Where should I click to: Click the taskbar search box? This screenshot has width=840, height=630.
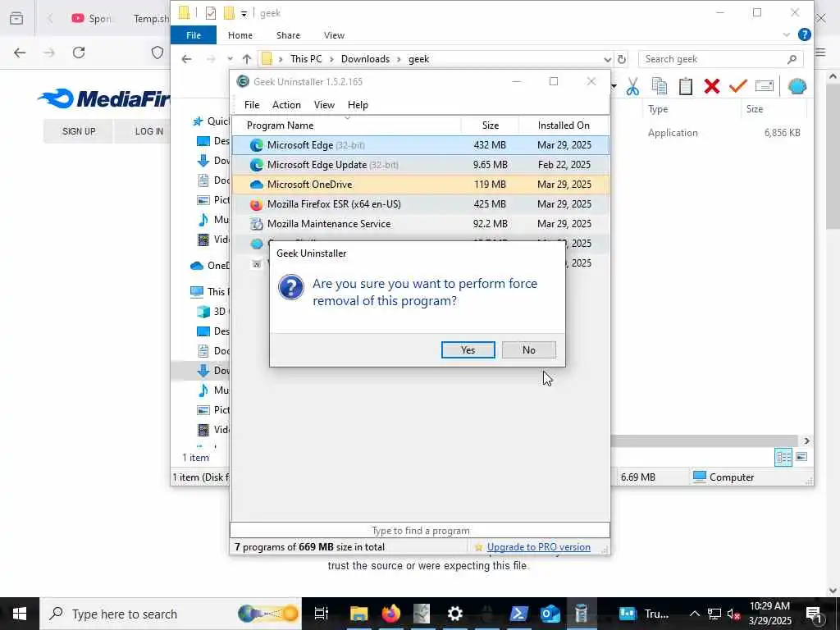(x=171, y=614)
